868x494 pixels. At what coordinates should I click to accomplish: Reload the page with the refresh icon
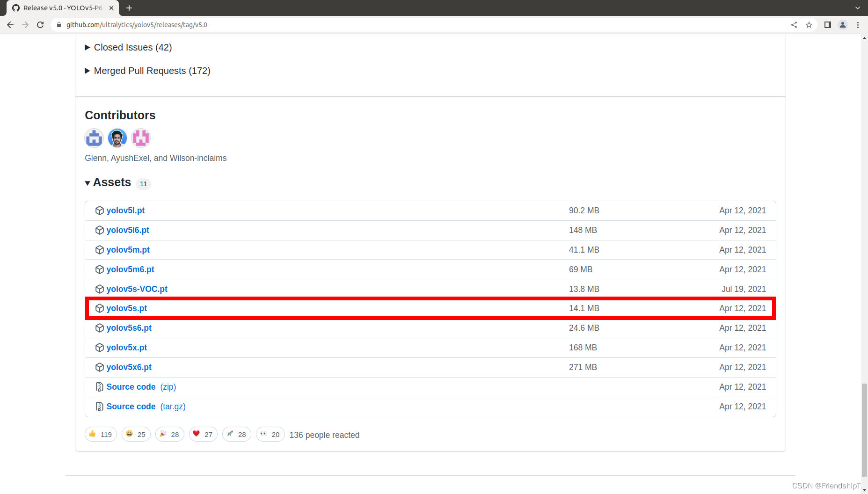pyautogui.click(x=40, y=25)
